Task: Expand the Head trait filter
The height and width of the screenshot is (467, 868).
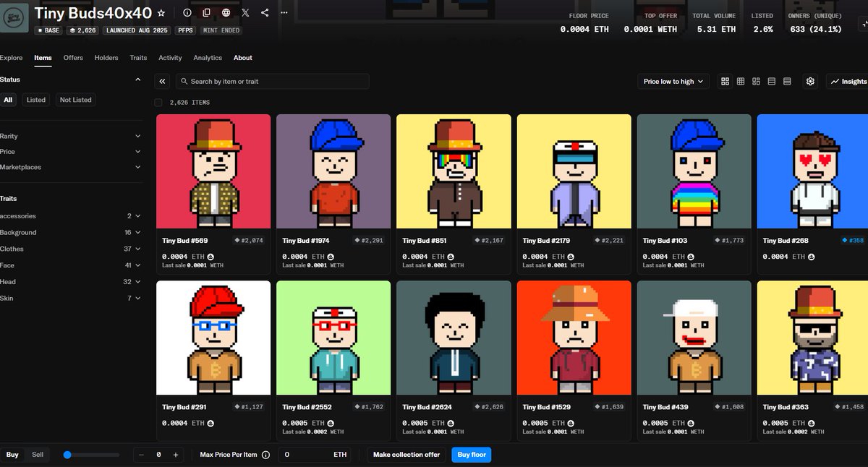Action: (x=70, y=282)
